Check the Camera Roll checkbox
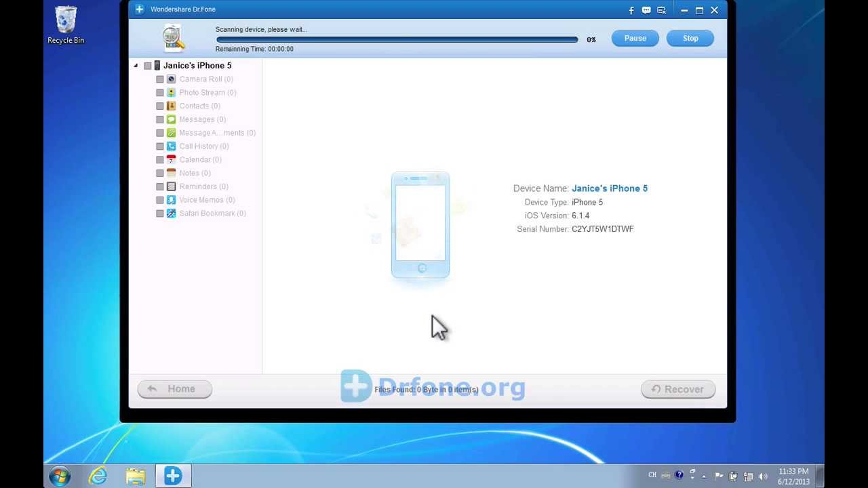Screen dimensions: 868x488 pyautogui.click(x=160, y=79)
